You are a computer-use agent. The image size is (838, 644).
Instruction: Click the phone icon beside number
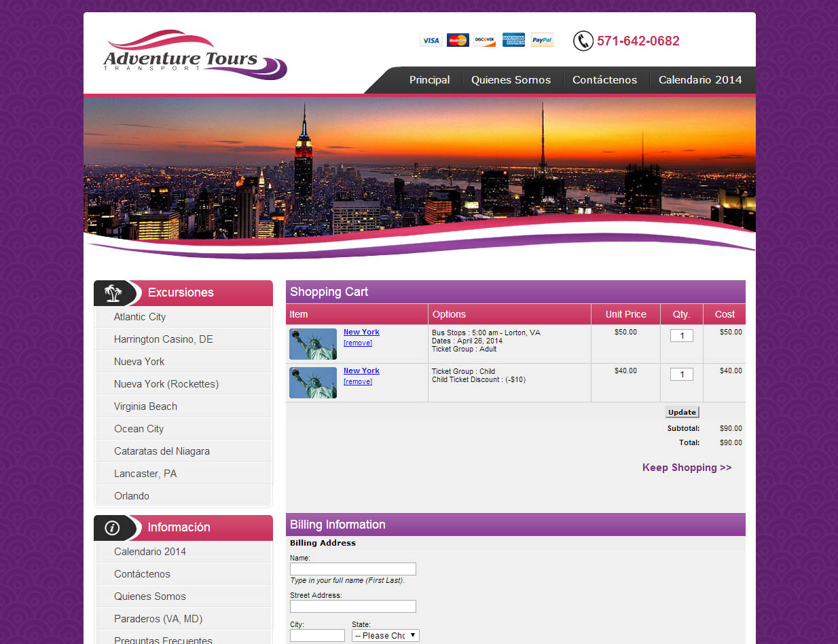click(x=583, y=41)
